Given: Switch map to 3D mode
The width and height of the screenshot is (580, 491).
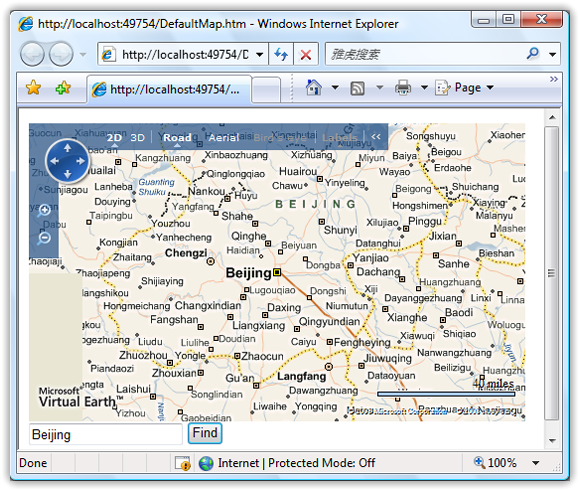Looking at the screenshot, I should click(x=138, y=138).
